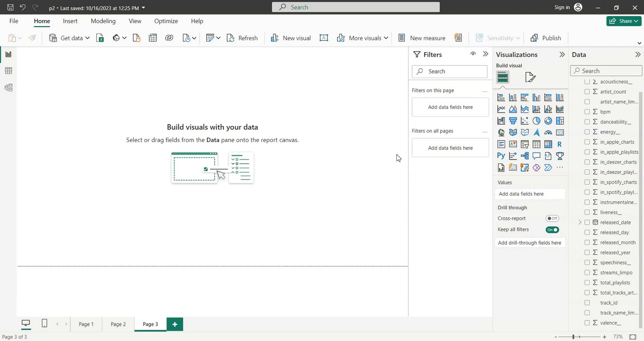Insert the Map globe visual
This screenshot has height=341, width=644.
tap(501, 133)
